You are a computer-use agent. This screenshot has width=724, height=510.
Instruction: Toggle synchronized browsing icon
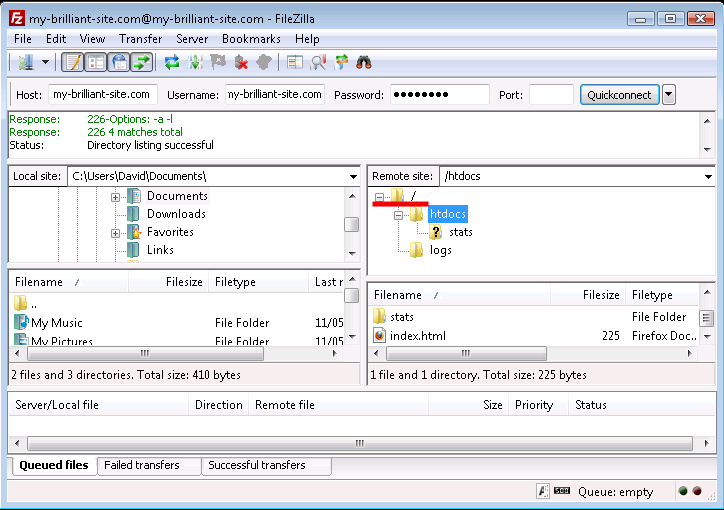coord(341,62)
